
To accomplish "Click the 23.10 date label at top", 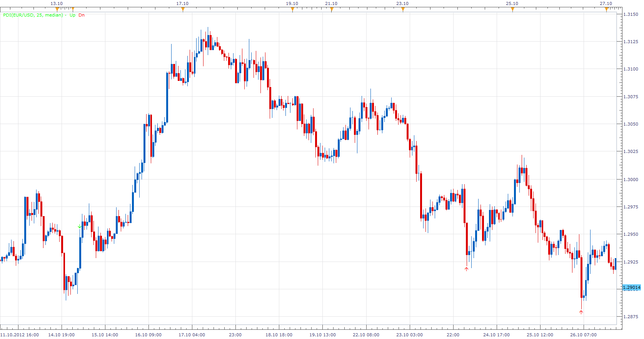I will 402,3.
